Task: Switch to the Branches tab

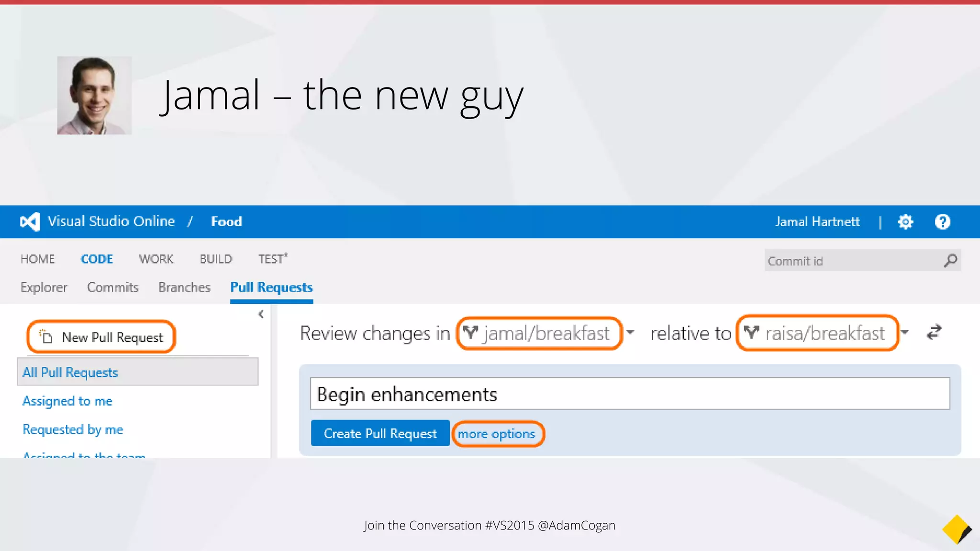Action: click(184, 287)
